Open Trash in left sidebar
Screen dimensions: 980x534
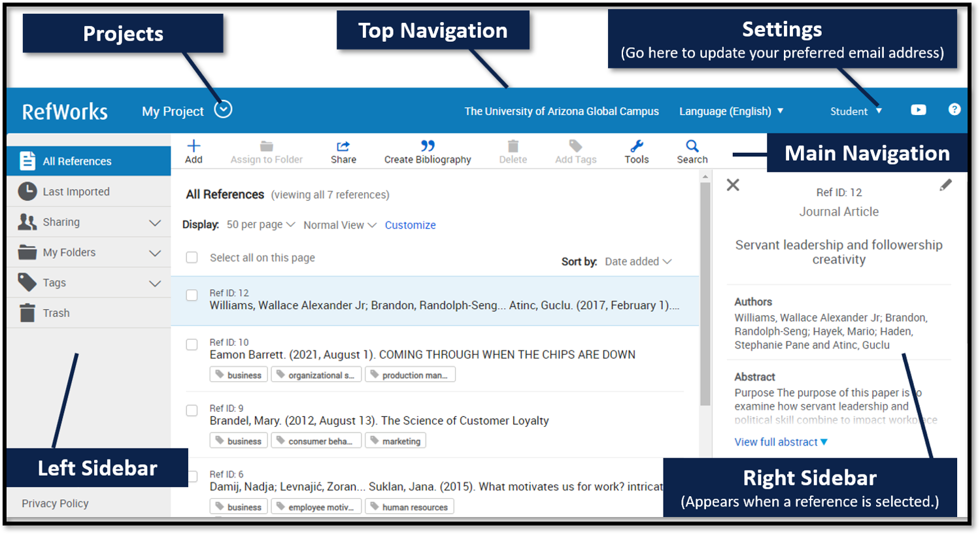point(89,313)
